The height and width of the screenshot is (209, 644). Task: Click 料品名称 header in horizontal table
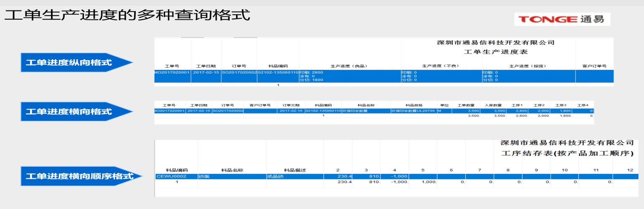pyautogui.click(x=365, y=105)
